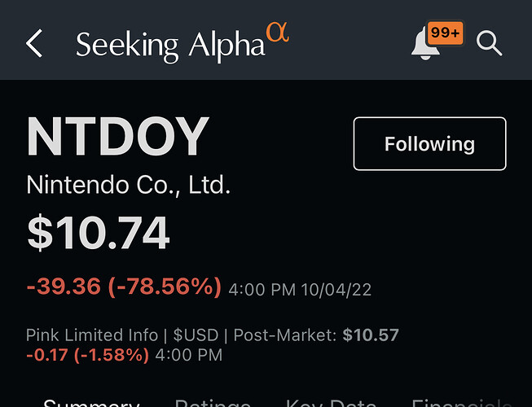
Task: Switch to the Summary tab
Action: click(x=91, y=403)
